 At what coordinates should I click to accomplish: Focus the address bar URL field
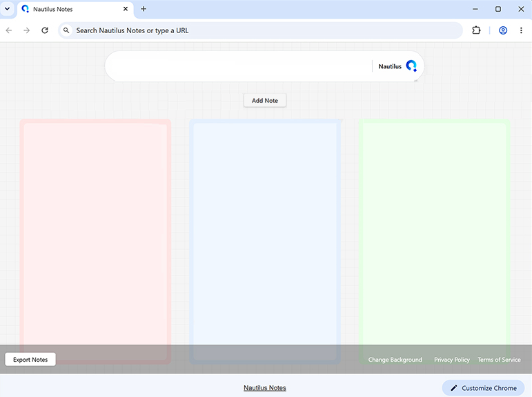coord(260,30)
